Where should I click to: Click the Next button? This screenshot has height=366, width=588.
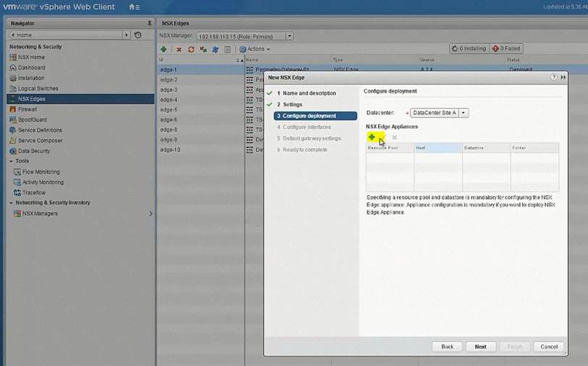480,346
